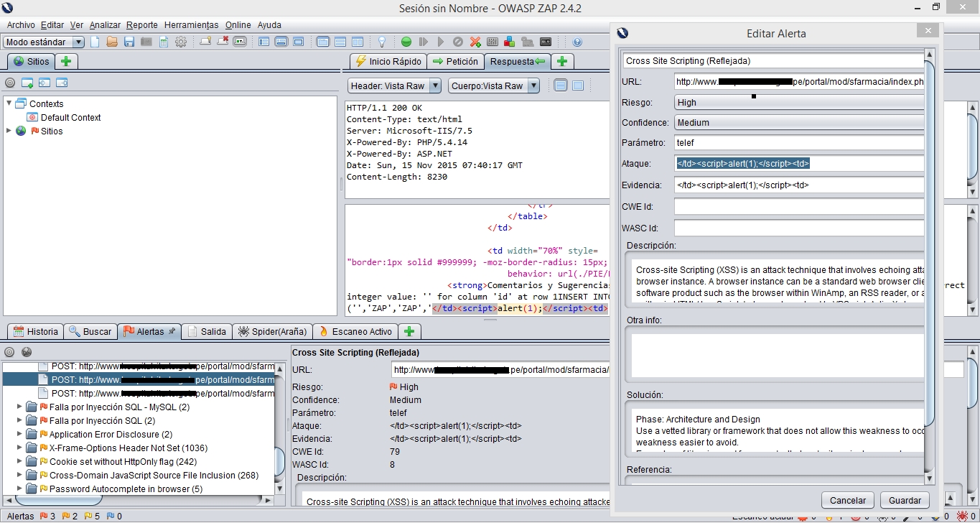This screenshot has height=523, width=980.
Task: Click the red X custom breakpoint icon
Action: [x=475, y=42]
